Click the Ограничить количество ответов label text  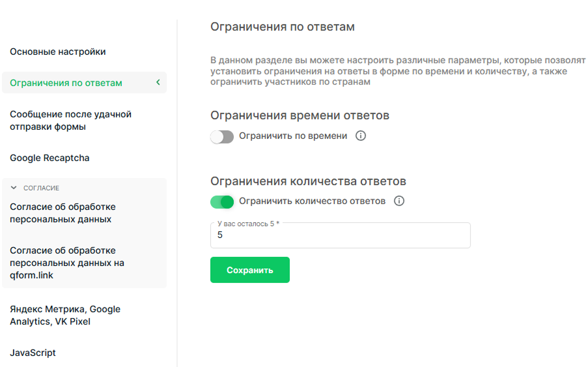[x=312, y=201]
